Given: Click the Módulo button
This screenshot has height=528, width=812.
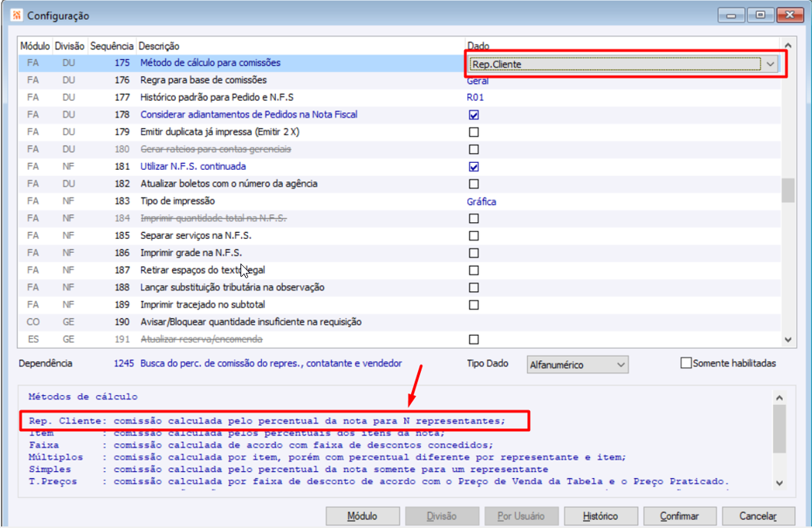Looking at the screenshot, I should [x=363, y=516].
